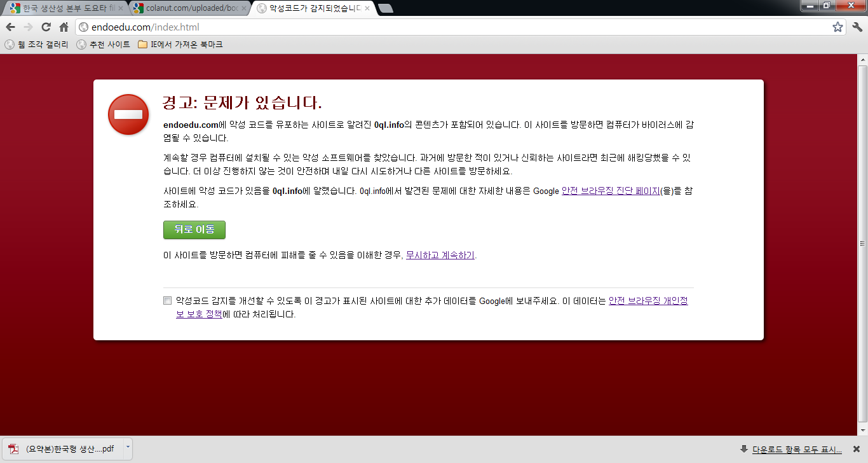This screenshot has width=868, height=463.
Task: Go to the Home page icon
Action: pos(64,27)
